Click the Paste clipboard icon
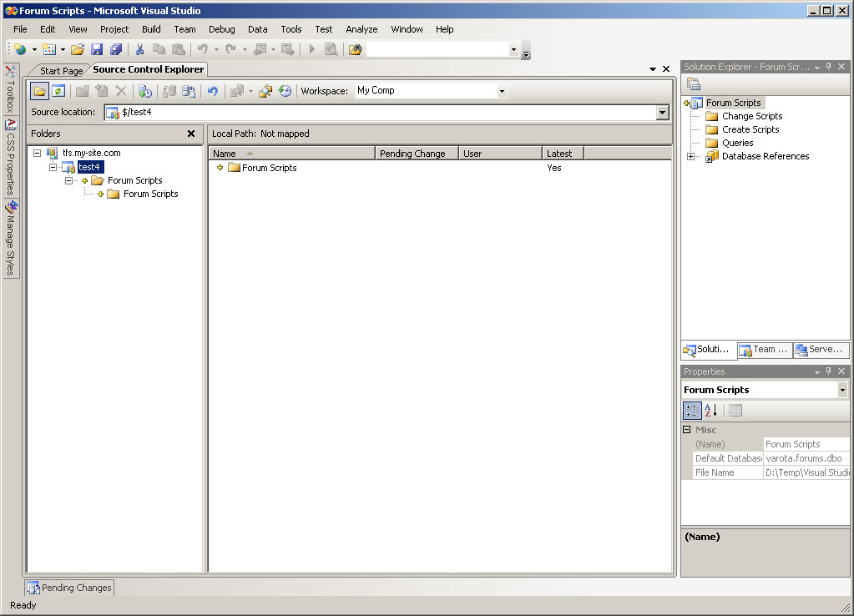 178,49
